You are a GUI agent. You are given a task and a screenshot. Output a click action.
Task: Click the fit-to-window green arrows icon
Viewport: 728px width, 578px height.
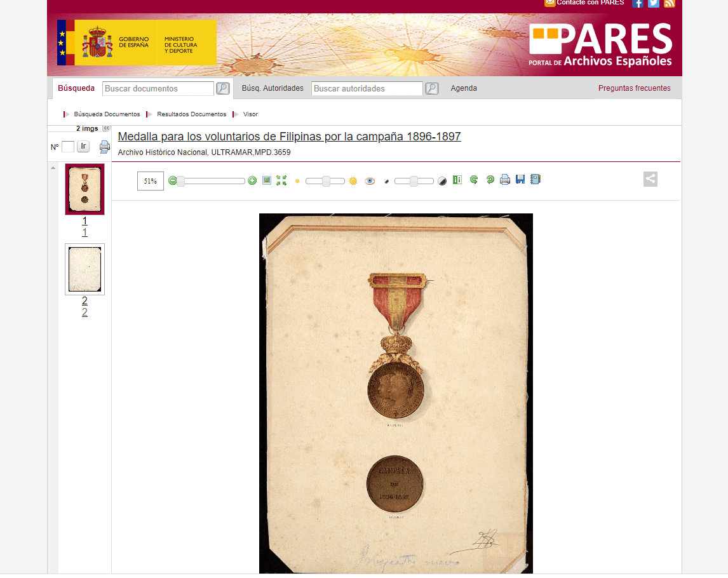(x=281, y=180)
